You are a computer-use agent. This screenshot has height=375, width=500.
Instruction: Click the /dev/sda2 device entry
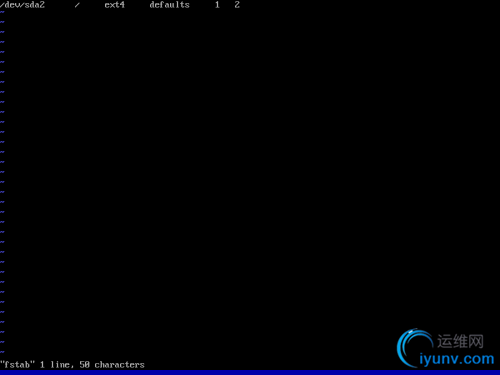coord(22,5)
